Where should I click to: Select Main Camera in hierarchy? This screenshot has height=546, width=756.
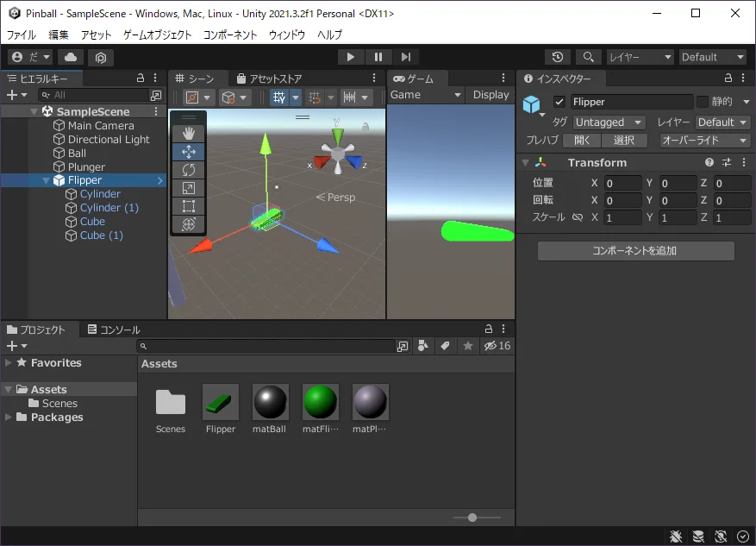click(x=101, y=125)
